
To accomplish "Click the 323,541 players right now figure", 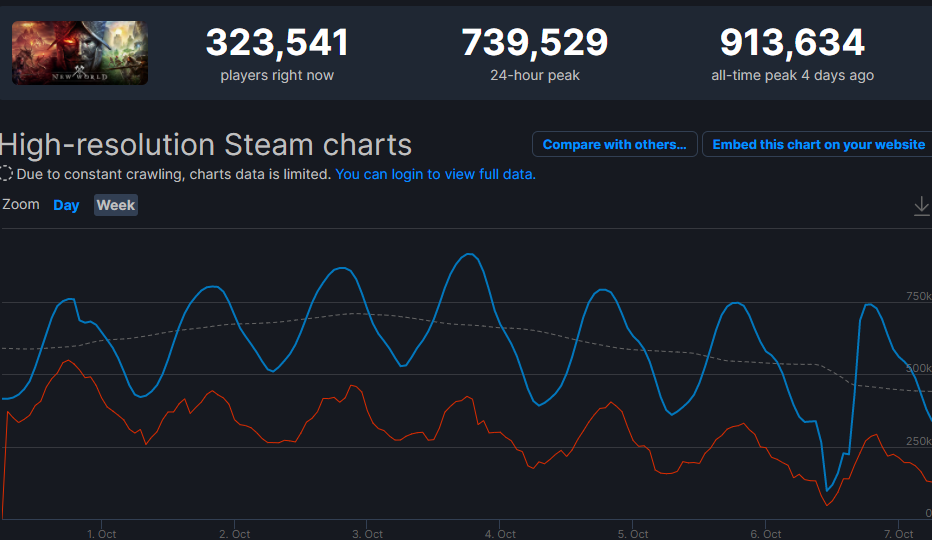I will pos(277,43).
